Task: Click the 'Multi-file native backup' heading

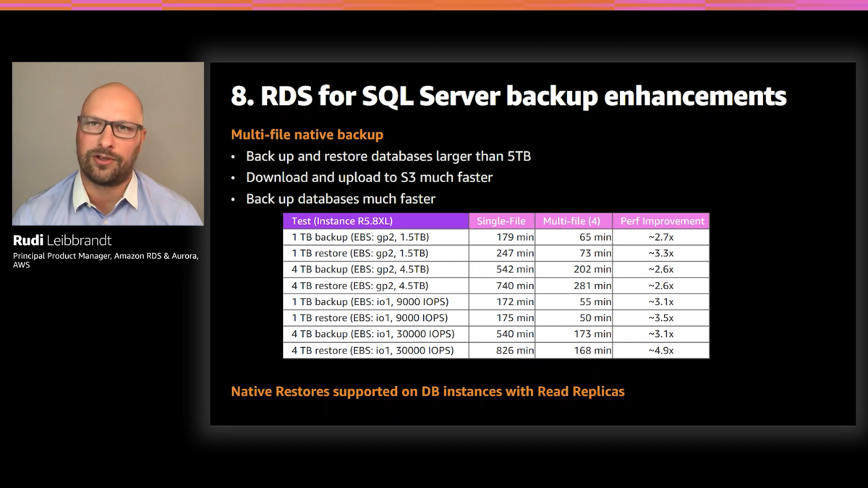Action: click(x=307, y=134)
